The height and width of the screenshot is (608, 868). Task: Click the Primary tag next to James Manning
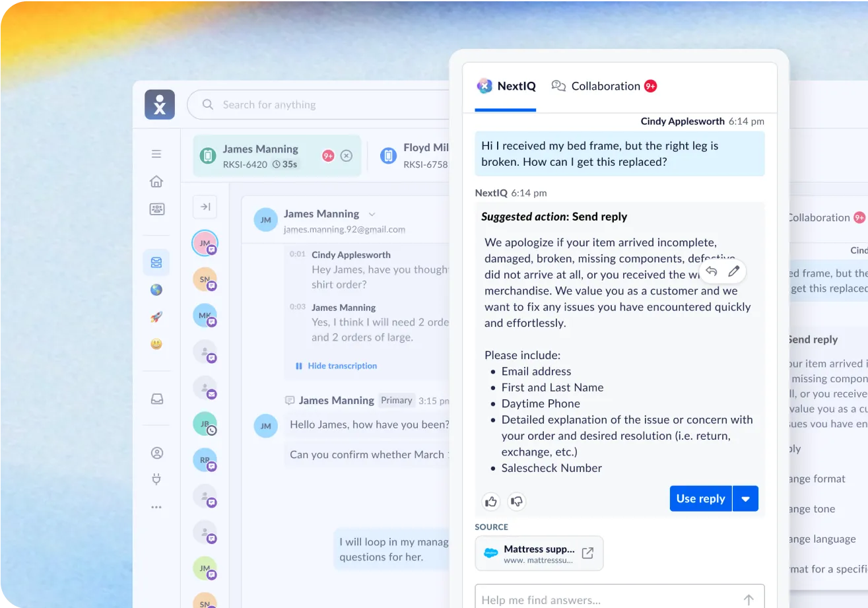tap(397, 400)
